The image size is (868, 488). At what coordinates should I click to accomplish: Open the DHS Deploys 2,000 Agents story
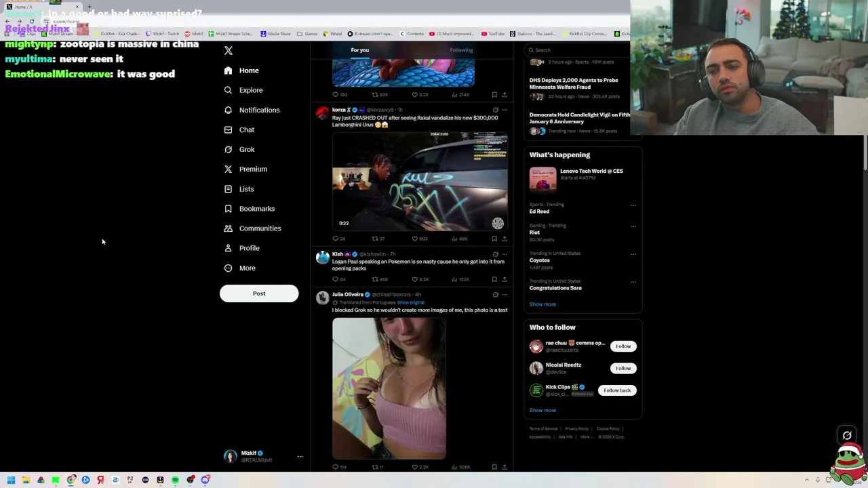(574, 83)
